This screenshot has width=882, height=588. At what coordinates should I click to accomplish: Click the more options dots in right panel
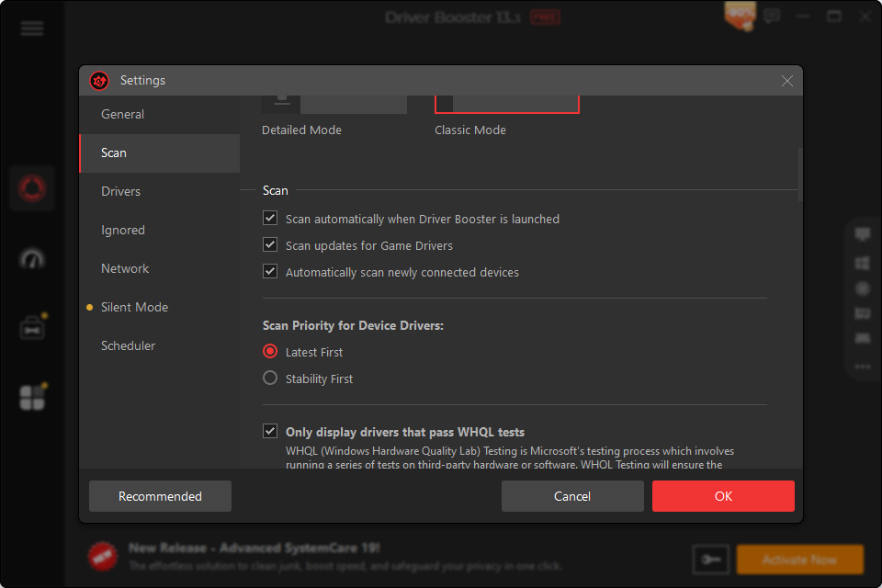863,367
